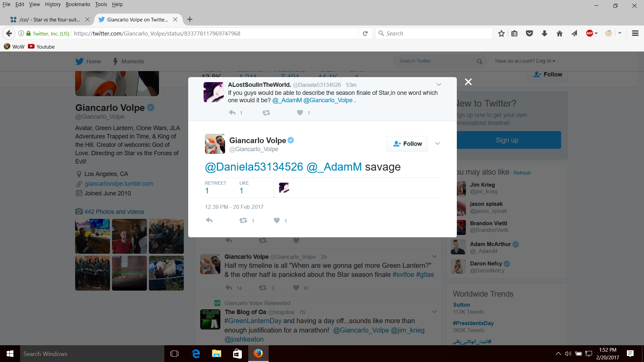Open the bookmarks list icon
The height and width of the screenshot is (362, 644).
[514, 33]
